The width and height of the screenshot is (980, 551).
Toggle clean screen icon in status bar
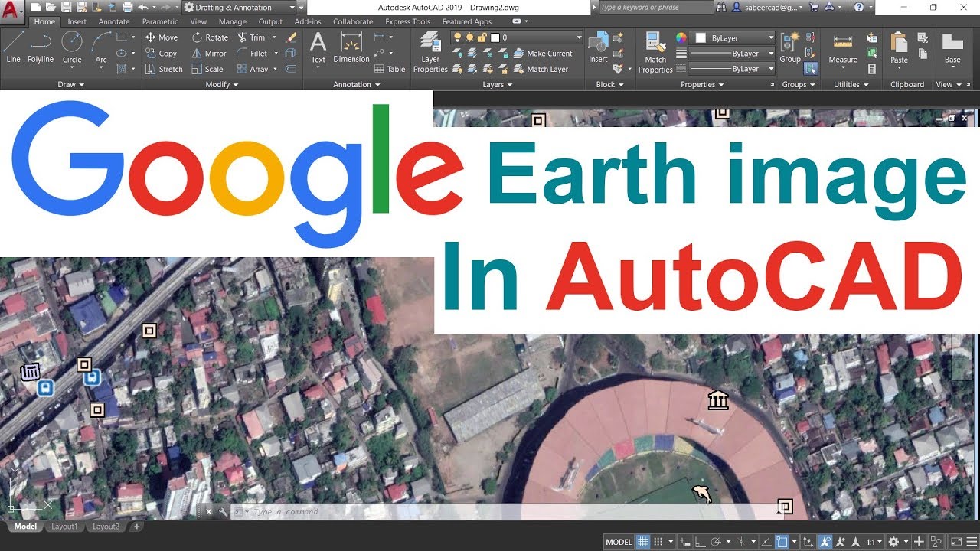click(x=955, y=542)
